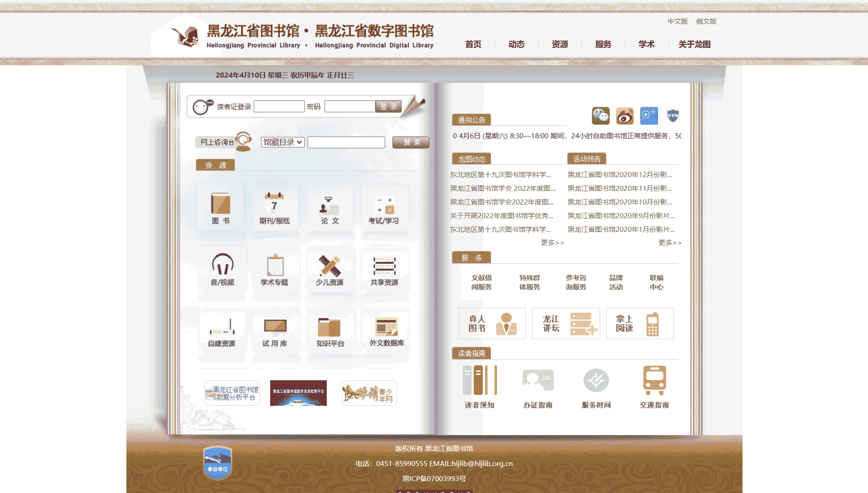The image size is (868, 493).
Task: Click the 通知公告 section header
Action: tap(471, 120)
